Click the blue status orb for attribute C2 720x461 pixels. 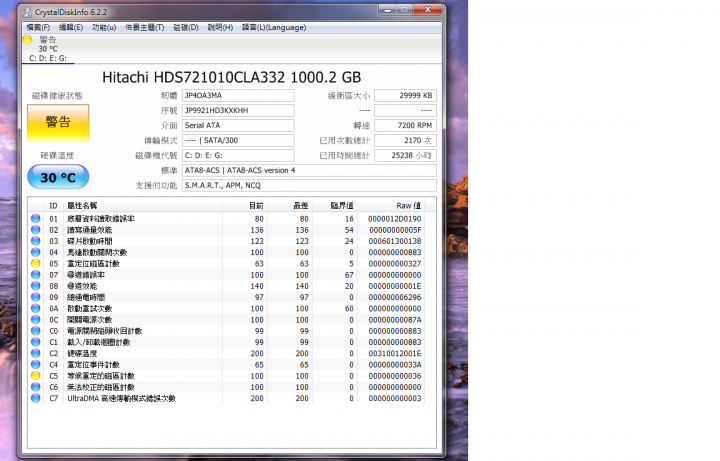tap(35, 354)
